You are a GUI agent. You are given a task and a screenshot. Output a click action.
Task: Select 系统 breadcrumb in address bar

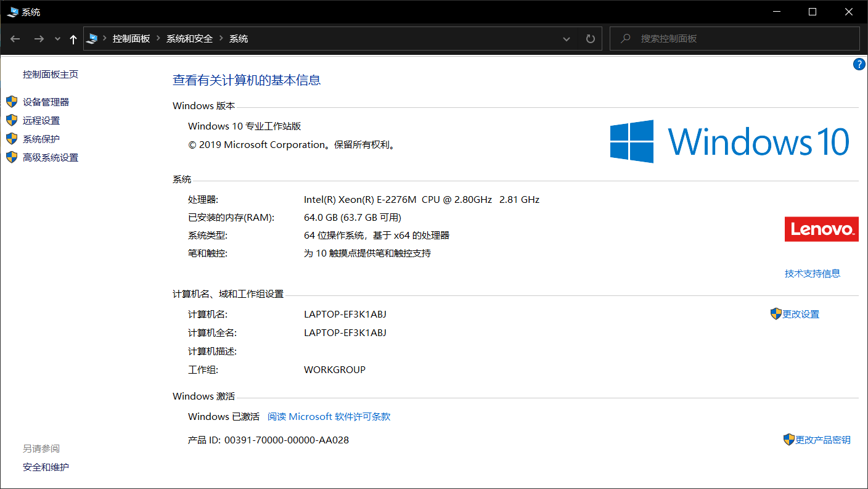point(239,39)
